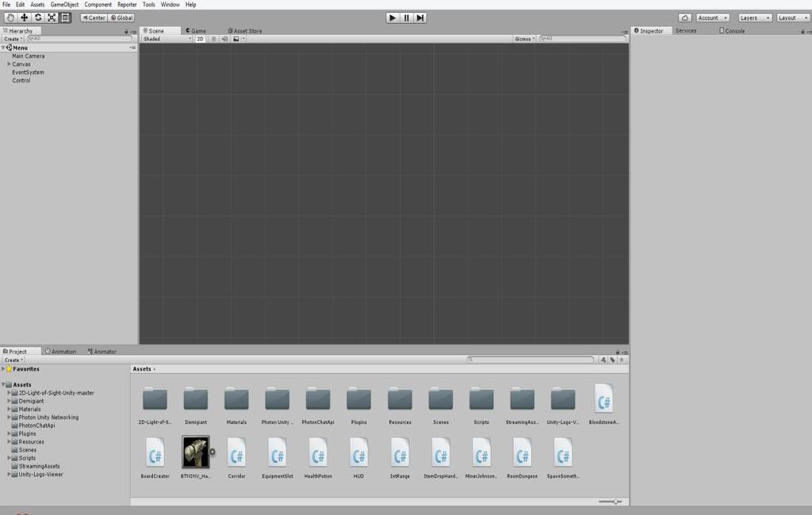This screenshot has height=515, width=812.
Task: Open the Layout dropdown
Action: [793, 17]
